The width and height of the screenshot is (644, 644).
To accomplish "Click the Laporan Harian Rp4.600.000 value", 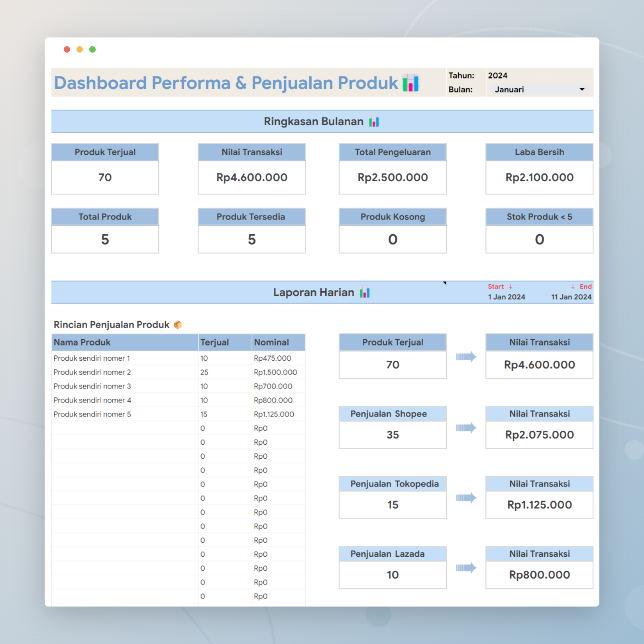I will click(x=539, y=365).
